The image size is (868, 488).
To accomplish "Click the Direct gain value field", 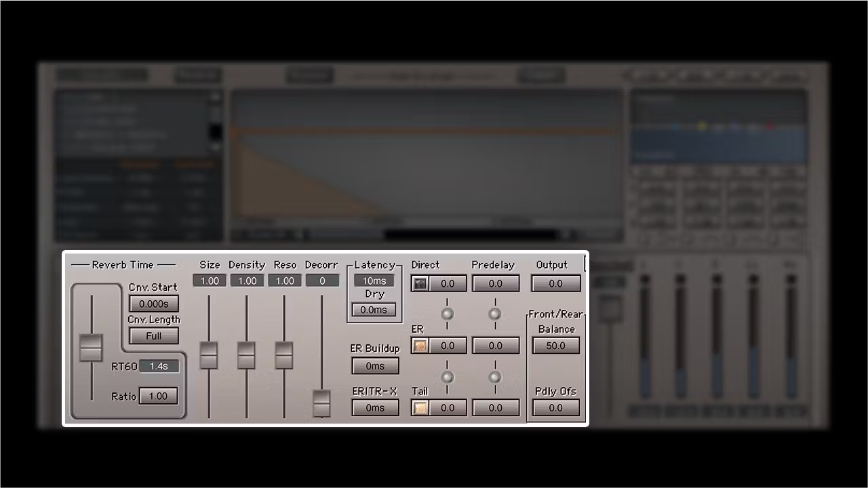I will 448,283.
